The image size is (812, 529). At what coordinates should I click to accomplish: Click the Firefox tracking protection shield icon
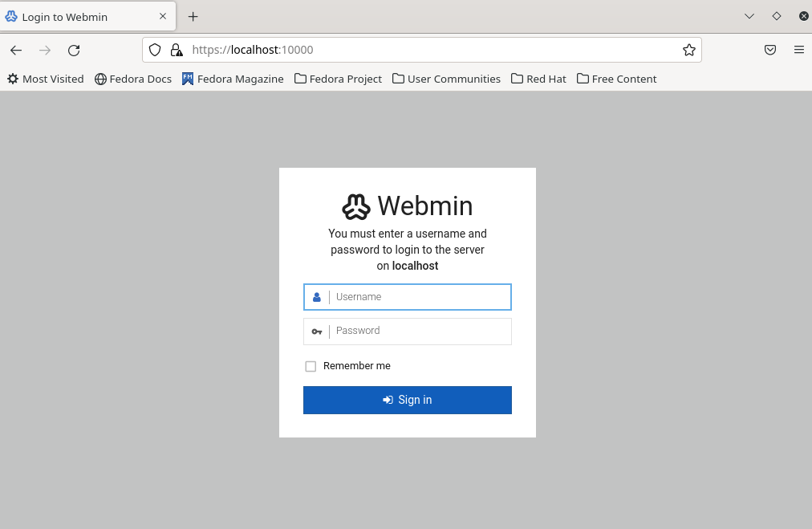[x=155, y=49]
